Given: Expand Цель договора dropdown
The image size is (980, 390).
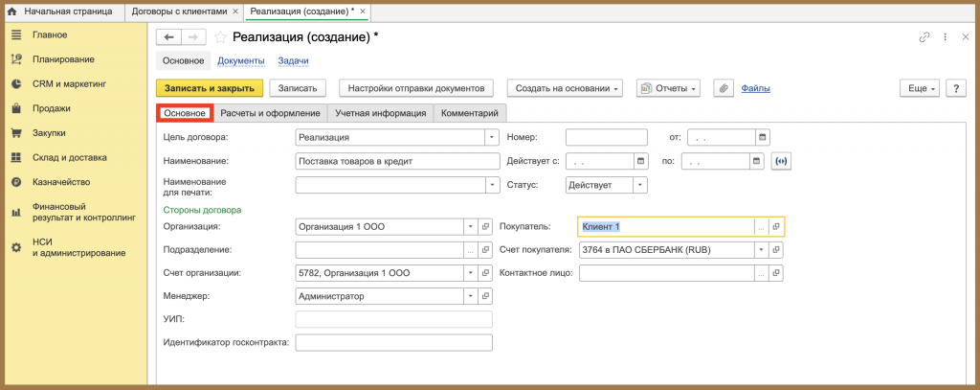Looking at the screenshot, I should 493,137.
